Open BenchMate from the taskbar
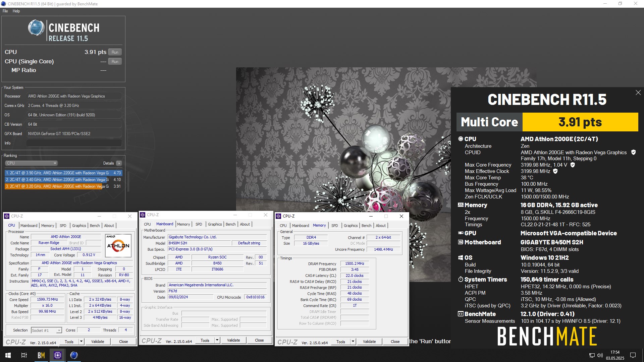The image size is (644, 362). [x=41, y=355]
